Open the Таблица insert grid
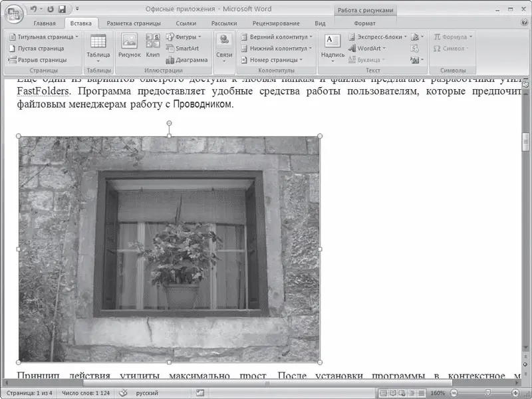 98,48
